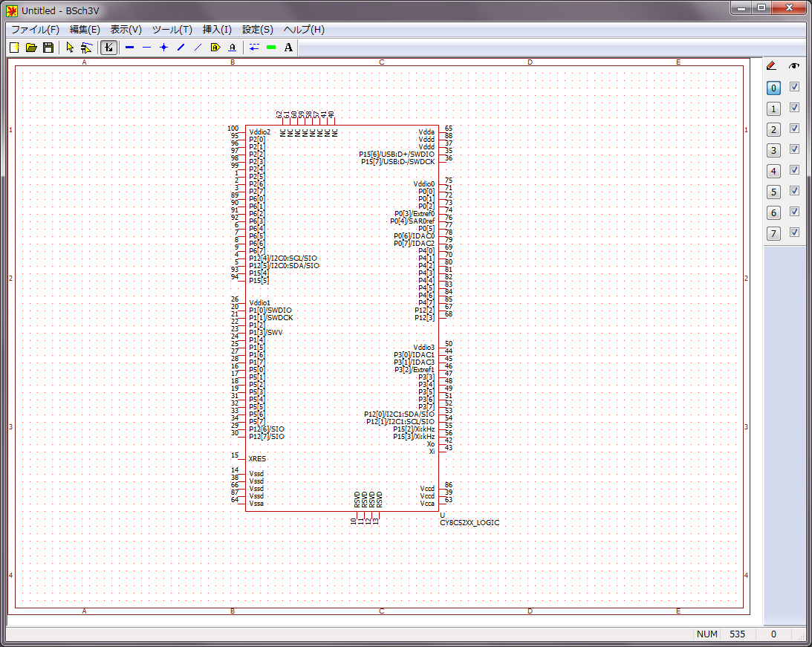This screenshot has width=812, height=647.
Task: Open the 挿入(I) menu
Action: (x=217, y=30)
